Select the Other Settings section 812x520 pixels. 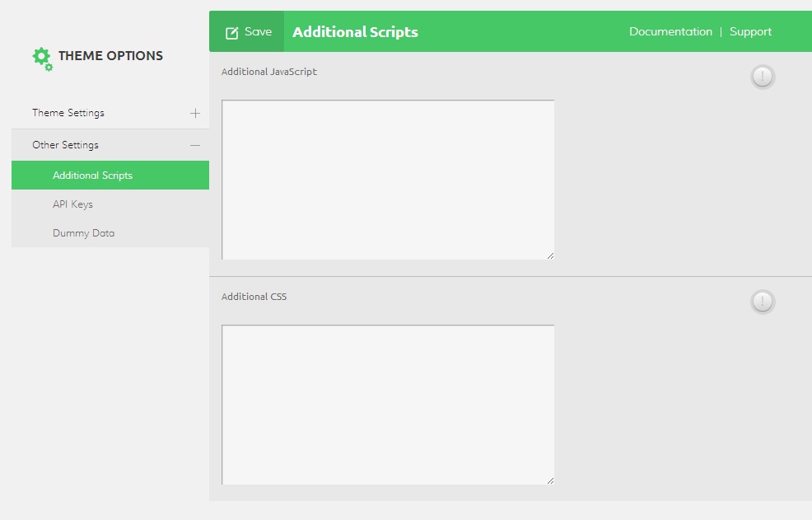pyautogui.click(x=65, y=145)
